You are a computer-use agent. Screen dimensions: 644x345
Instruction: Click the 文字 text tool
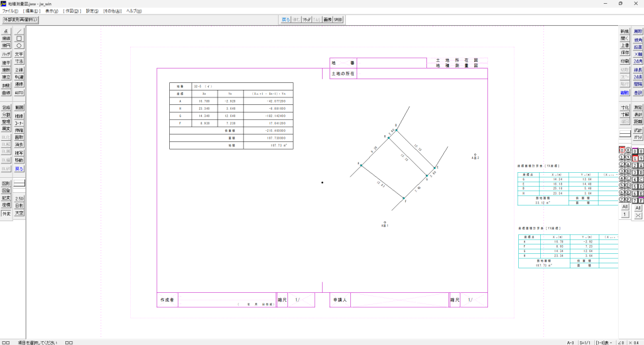19,54
